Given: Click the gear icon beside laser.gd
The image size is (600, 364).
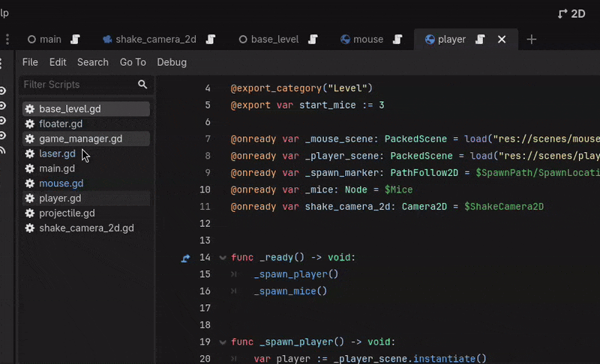Looking at the screenshot, I should tap(30, 154).
